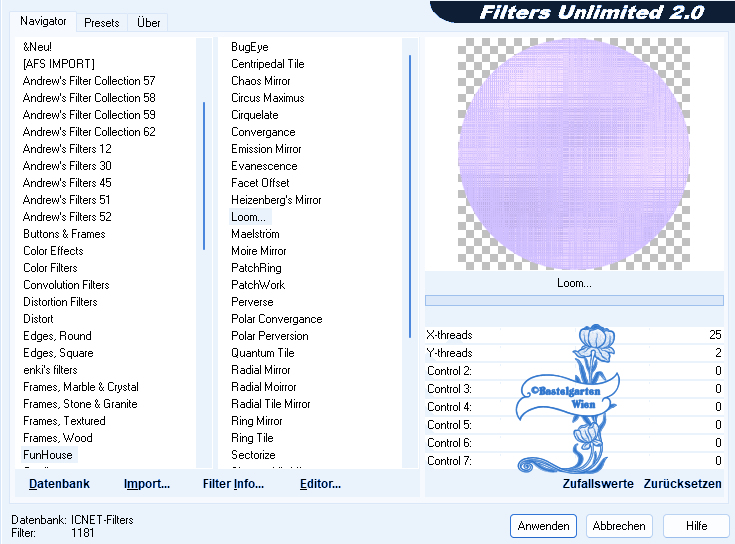Select Andrew's Filter Collection 62
735x544 pixels.
point(89,132)
